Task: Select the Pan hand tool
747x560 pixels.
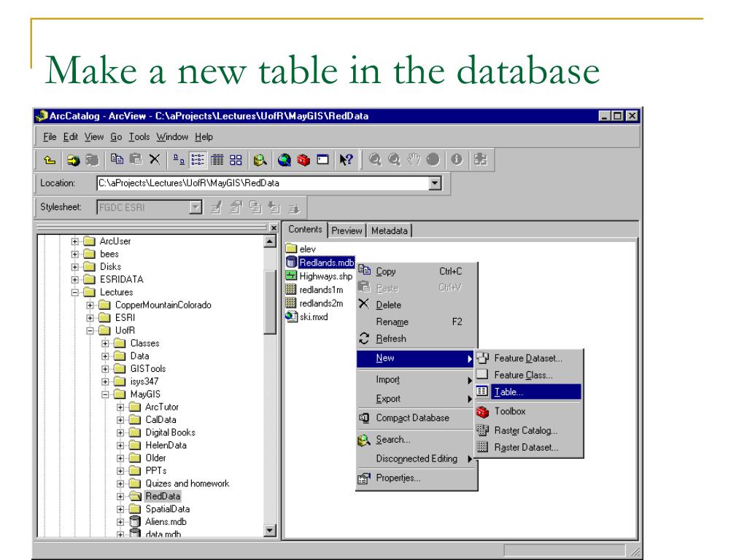Action: (x=414, y=160)
